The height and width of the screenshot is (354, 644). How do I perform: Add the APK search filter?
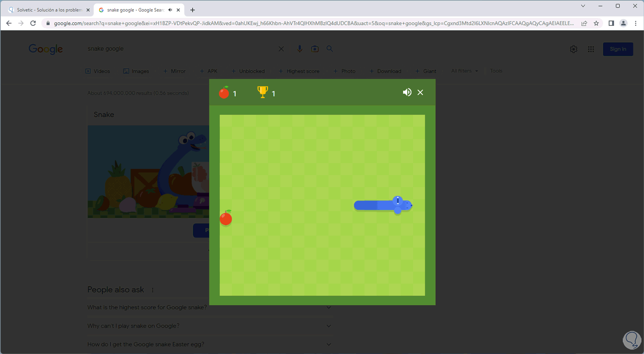click(209, 71)
